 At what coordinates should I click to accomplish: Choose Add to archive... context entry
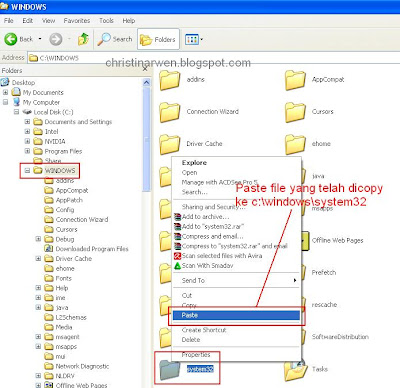[237, 217]
